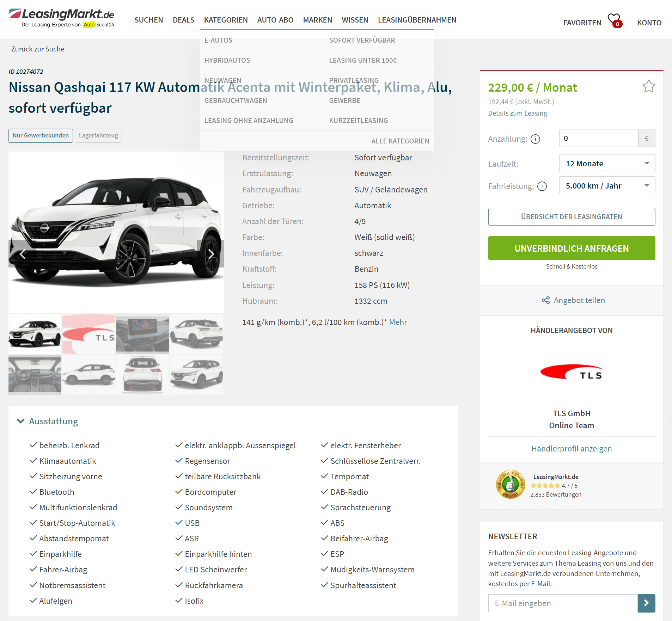The height and width of the screenshot is (621, 672).
Task: Select dashboard navigation screen thumbnail
Action: tap(143, 334)
